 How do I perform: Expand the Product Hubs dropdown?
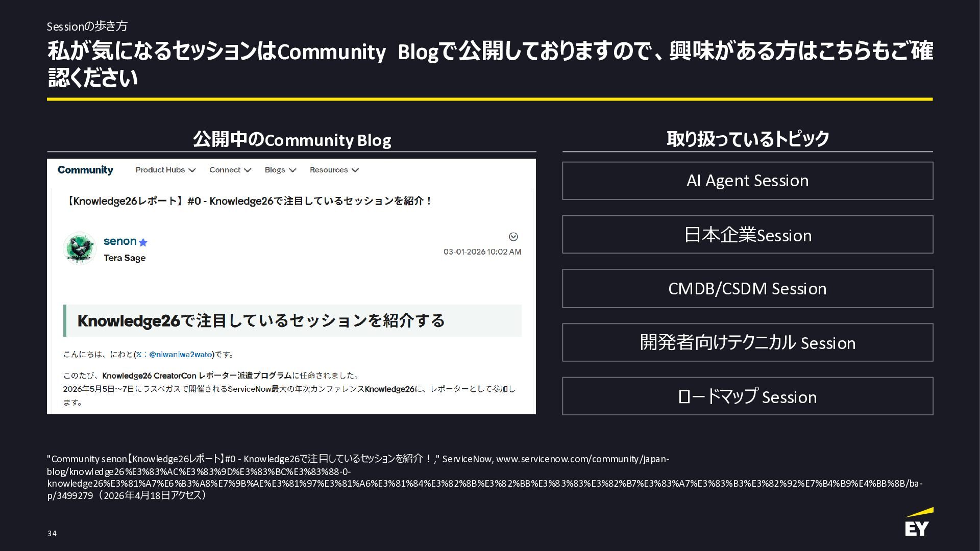[x=165, y=170]
